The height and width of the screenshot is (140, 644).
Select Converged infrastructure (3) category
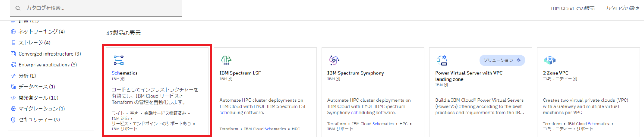46,54
